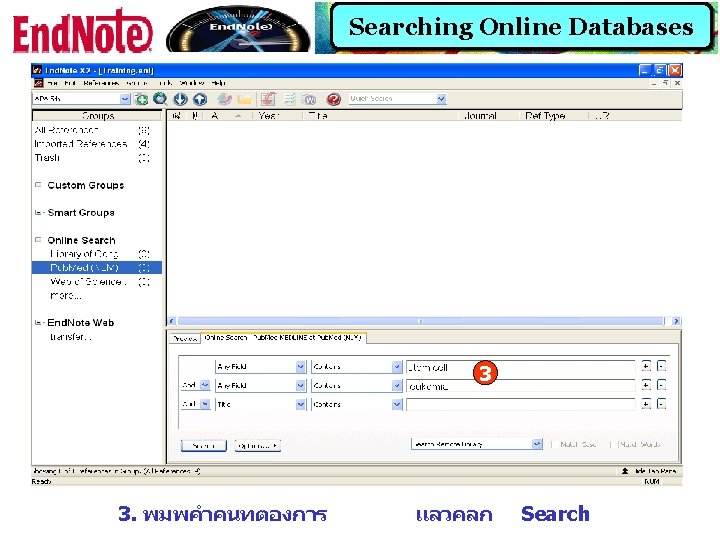Open the APA 5th output style dropdown
Image resolution: width=720 pixels, height=540 pixels.
click(x=125, y=99)
